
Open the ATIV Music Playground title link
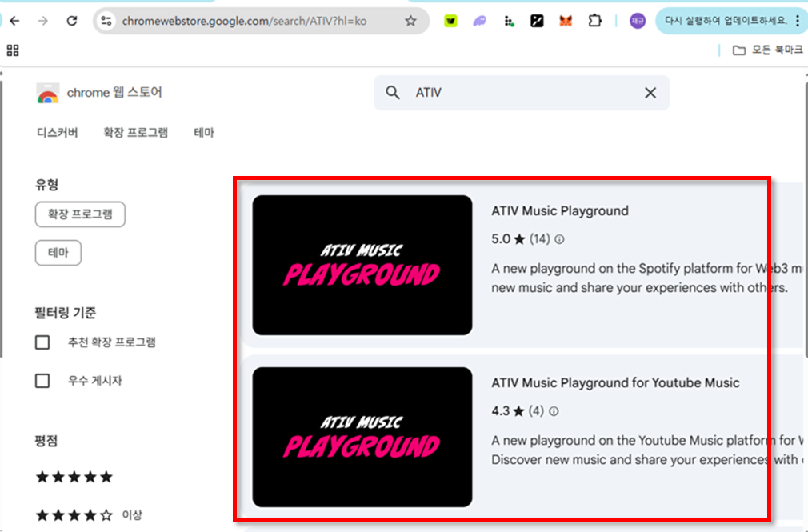click(x=560, y=211)
